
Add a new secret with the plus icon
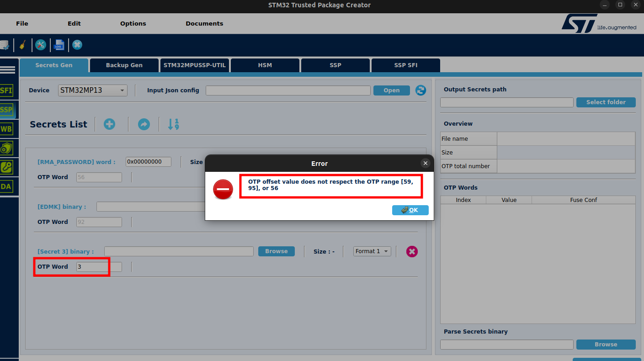click(109, 124)
